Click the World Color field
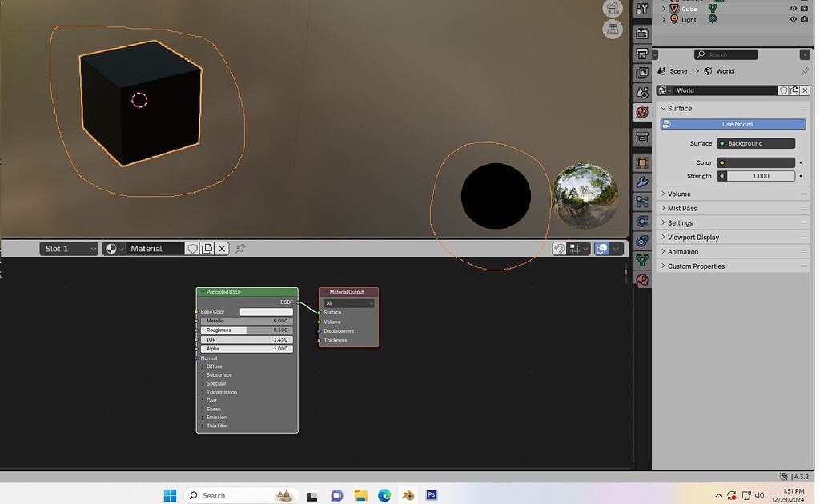The height and width of the screenshot is (504, 820). coord(756,162)
